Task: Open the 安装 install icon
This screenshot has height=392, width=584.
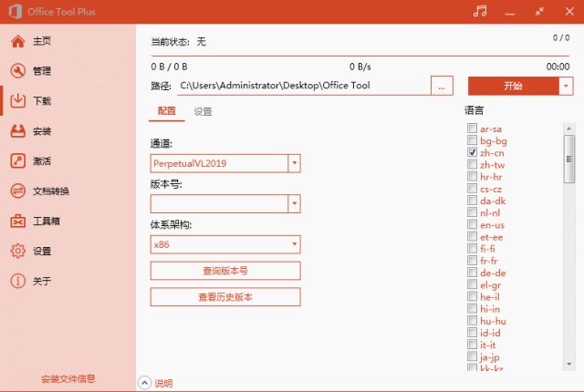Action: click(x=18, y=131)
